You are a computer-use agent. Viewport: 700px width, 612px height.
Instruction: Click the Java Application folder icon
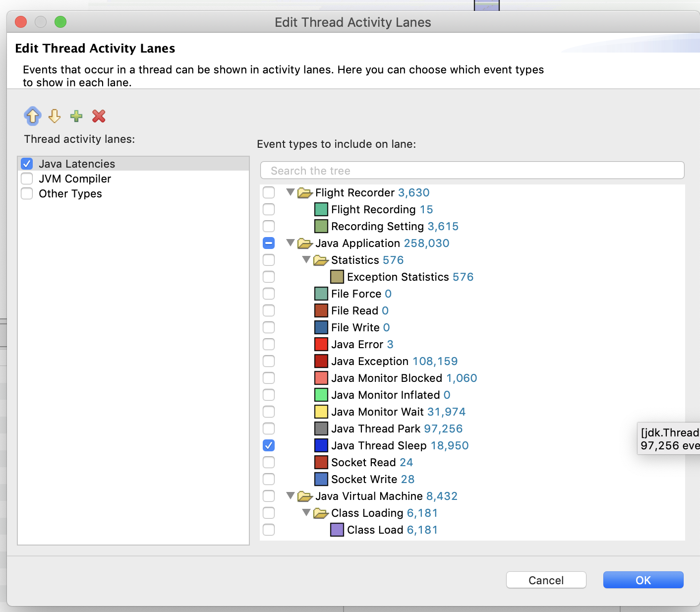pos(305,243)
